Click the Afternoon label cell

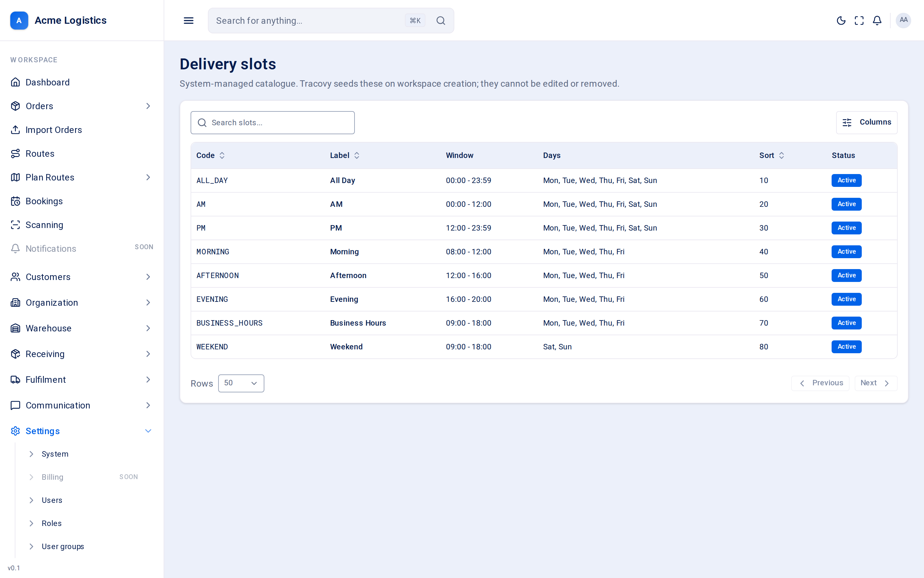point(348,276)
